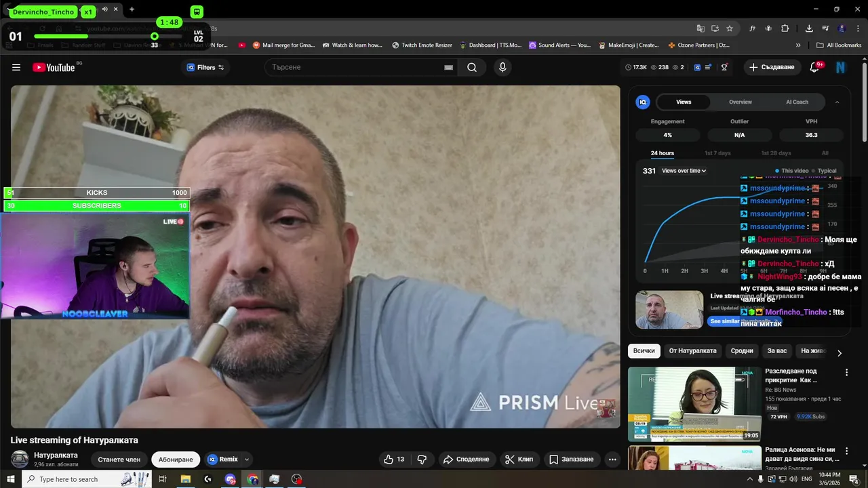868x488 pixels.
Task: Open the All Bookmarks folder
Action: pos(839,45)
